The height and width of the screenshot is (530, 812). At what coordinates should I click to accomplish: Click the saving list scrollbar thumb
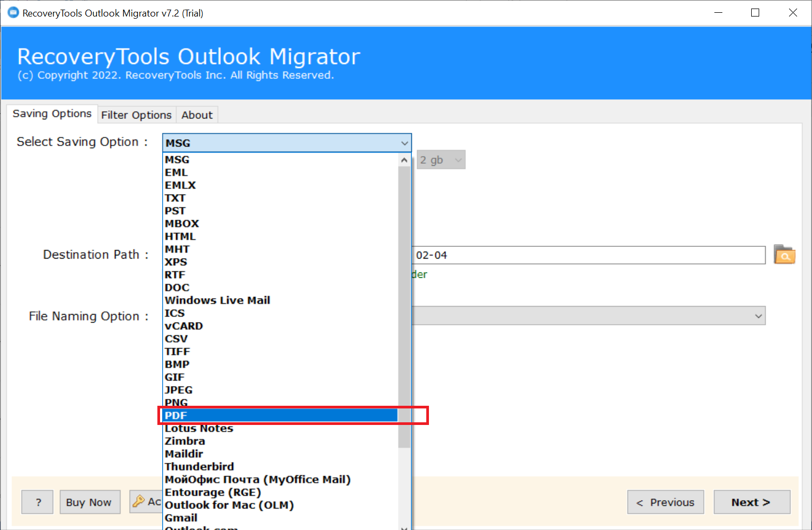click(x=404, y=307)
